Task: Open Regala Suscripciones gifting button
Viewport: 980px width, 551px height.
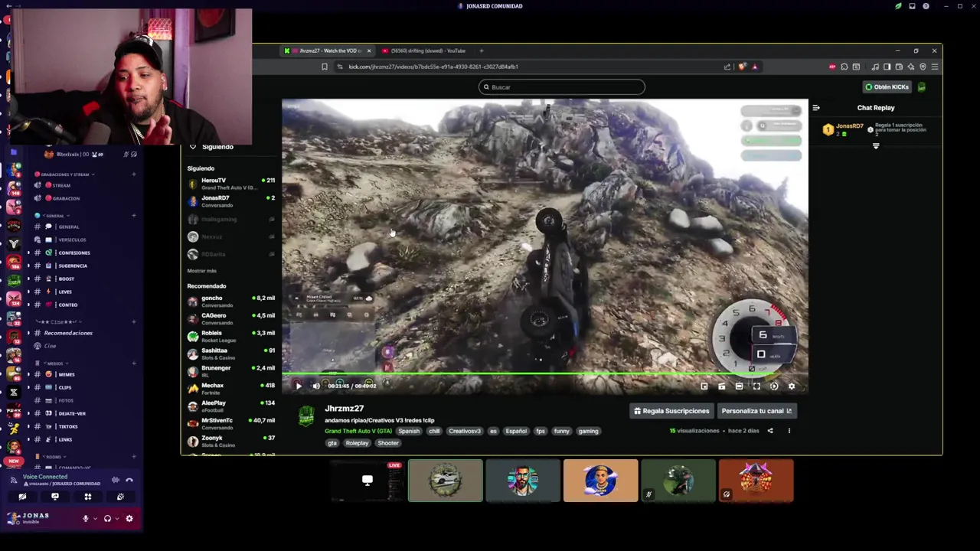Action: coord(671,411)
